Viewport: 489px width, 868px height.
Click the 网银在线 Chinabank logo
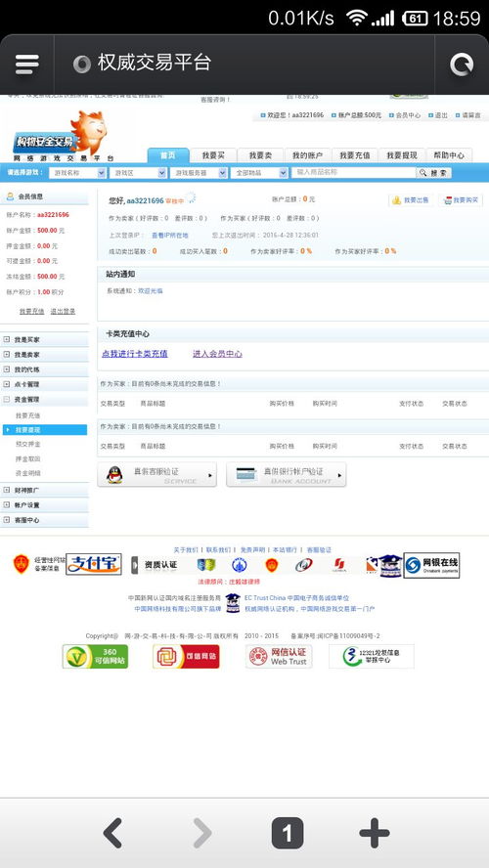click(x=431, y=565)
